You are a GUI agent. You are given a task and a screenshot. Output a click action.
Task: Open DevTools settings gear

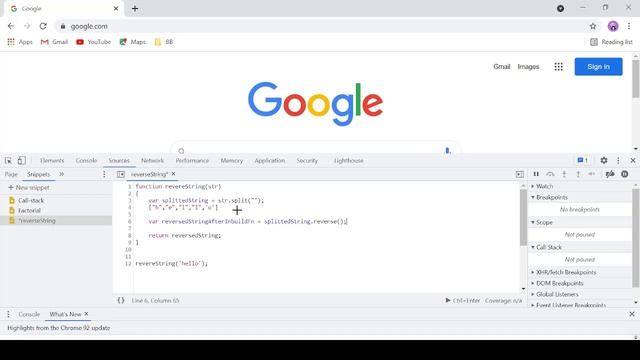(x=604, y=160)
